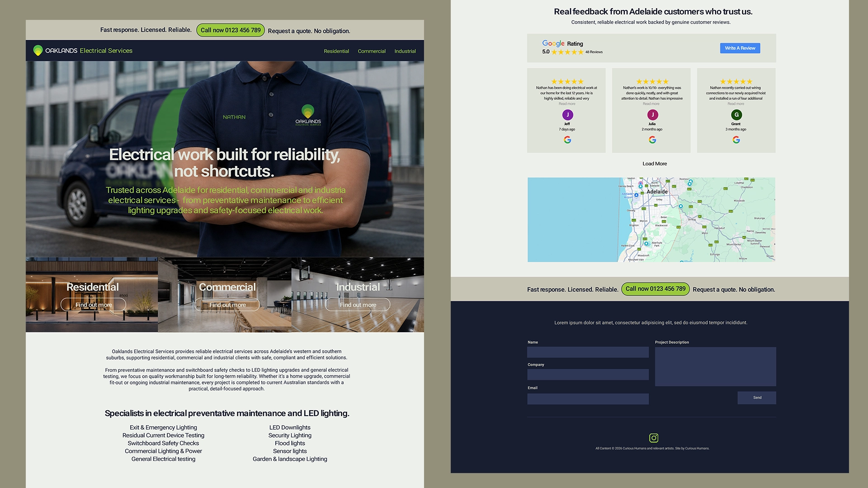Screen dimensions: 868x488
Task: Click the footer copyright text
Action: point(652,448)
